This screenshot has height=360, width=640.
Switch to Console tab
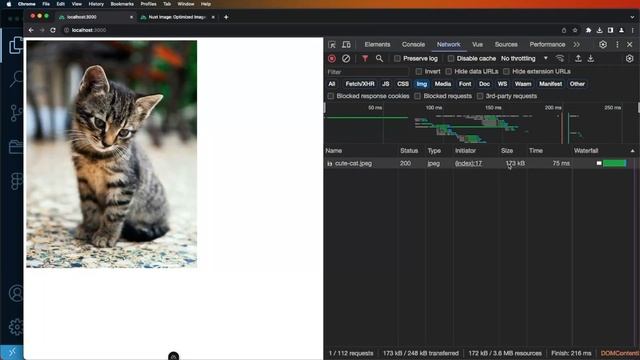[413, 44]
